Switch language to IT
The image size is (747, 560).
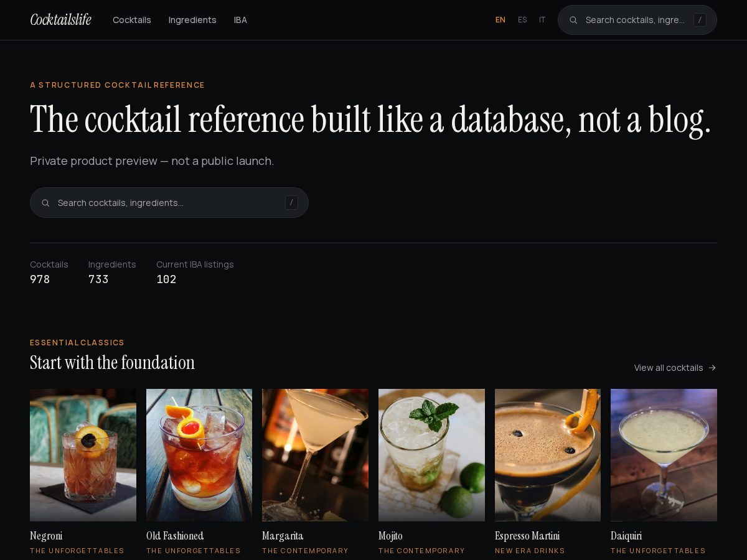pos(542,20)
